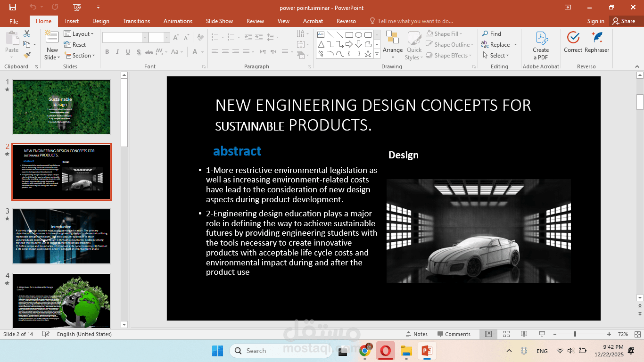Viewport: 644px width, 362px height.
Task: Click the Create a PDF Acrobat icon
Action: coord(540,43)
